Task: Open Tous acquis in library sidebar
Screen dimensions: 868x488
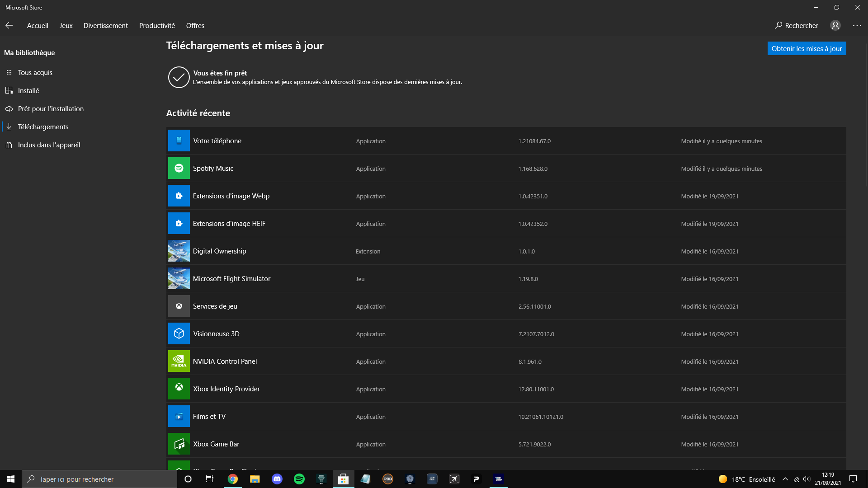Action: point(35,72)
